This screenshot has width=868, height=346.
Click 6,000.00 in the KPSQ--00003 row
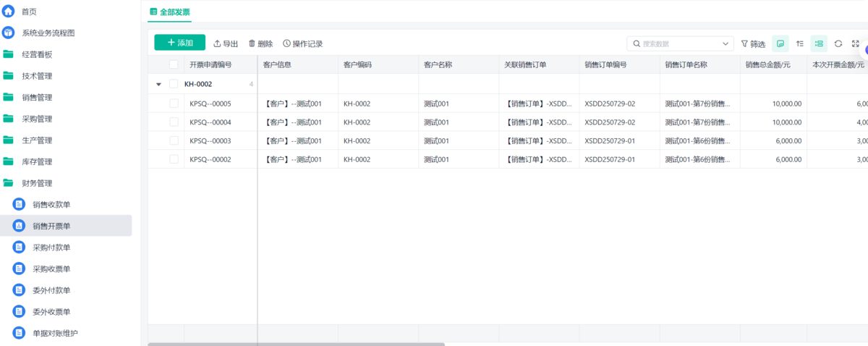coord(789,140)
